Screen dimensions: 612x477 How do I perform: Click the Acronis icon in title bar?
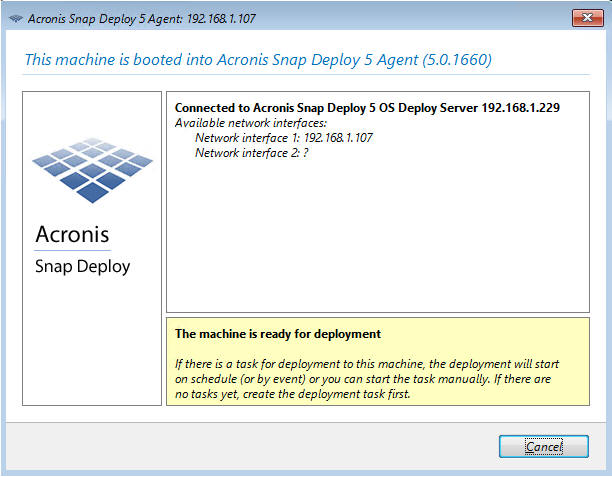16,18
